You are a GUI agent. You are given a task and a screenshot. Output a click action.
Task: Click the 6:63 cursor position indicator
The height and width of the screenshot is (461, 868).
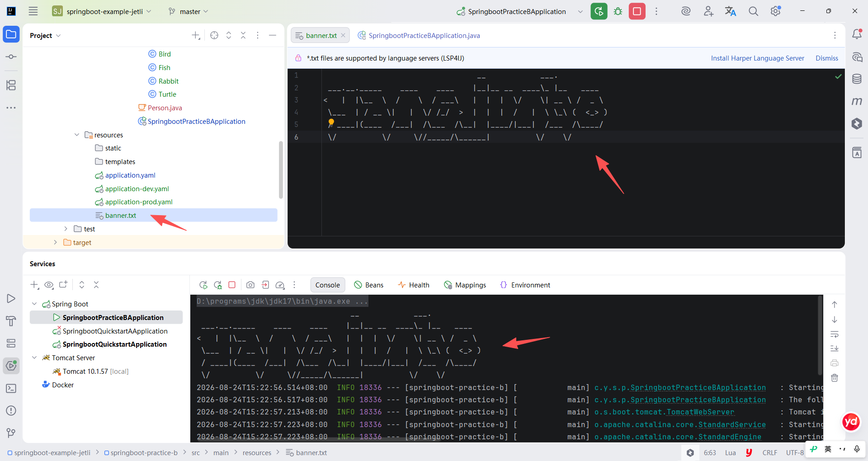710,452
